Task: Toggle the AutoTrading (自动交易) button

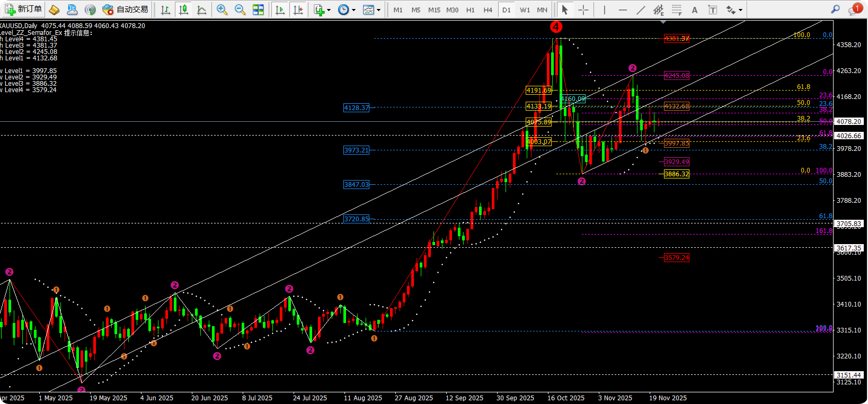Action: tap(125, 10)
